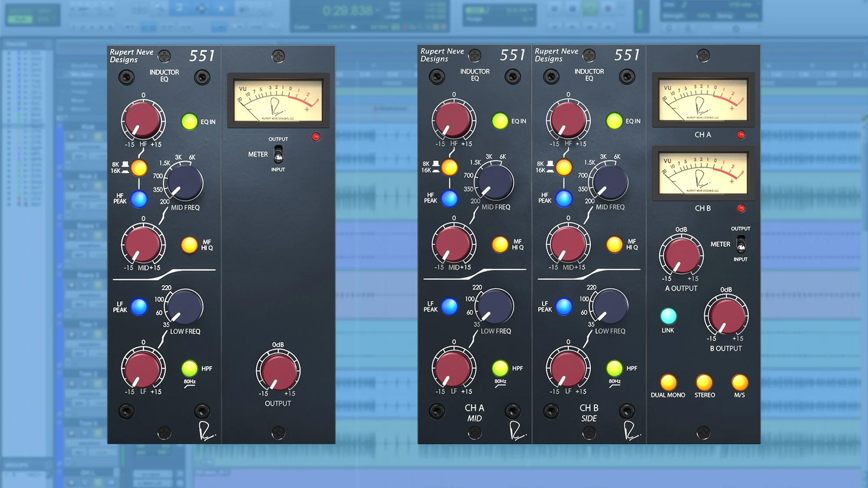
Task: Toggle MF HI Q on CH B
Action: (x=614, y=245)
